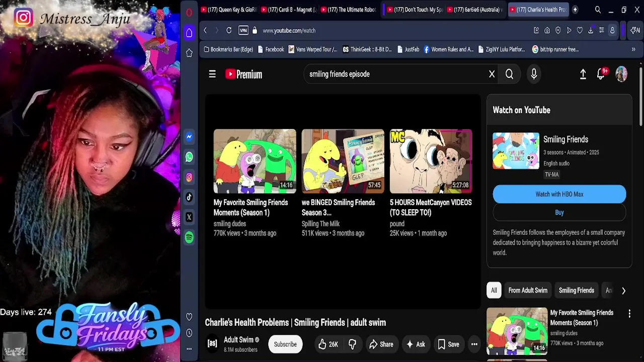Switch to Queen Key & GloRilla tab

click(x=229, y=10)
